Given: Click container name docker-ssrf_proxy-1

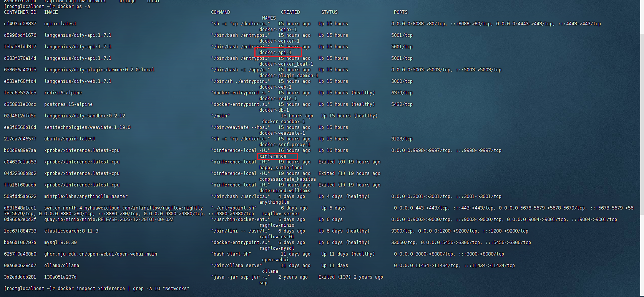Looking at the screenshot, I should click(x=285, y=145).
